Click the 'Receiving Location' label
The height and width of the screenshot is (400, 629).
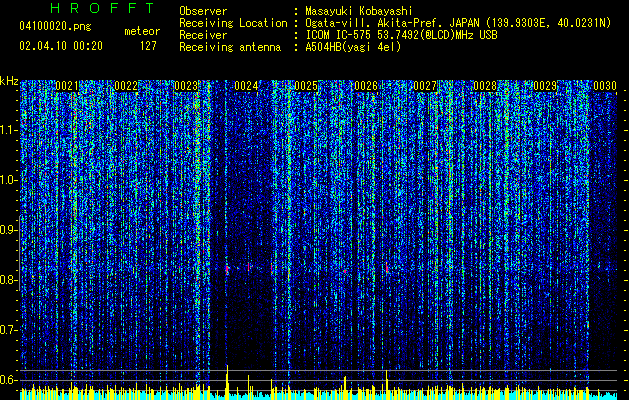point(233,23)
